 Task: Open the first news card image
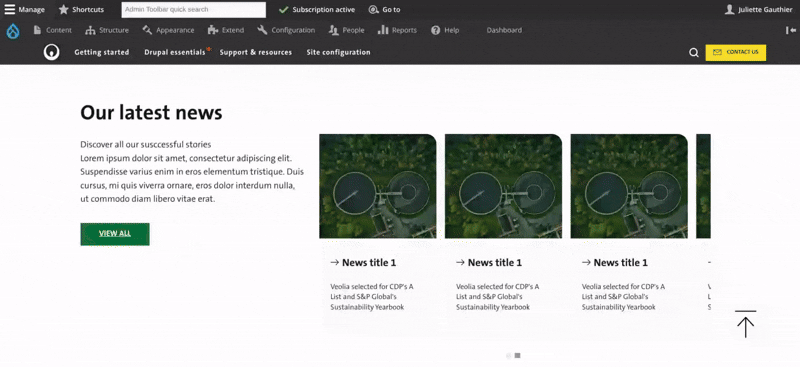(x=378, y=186)
